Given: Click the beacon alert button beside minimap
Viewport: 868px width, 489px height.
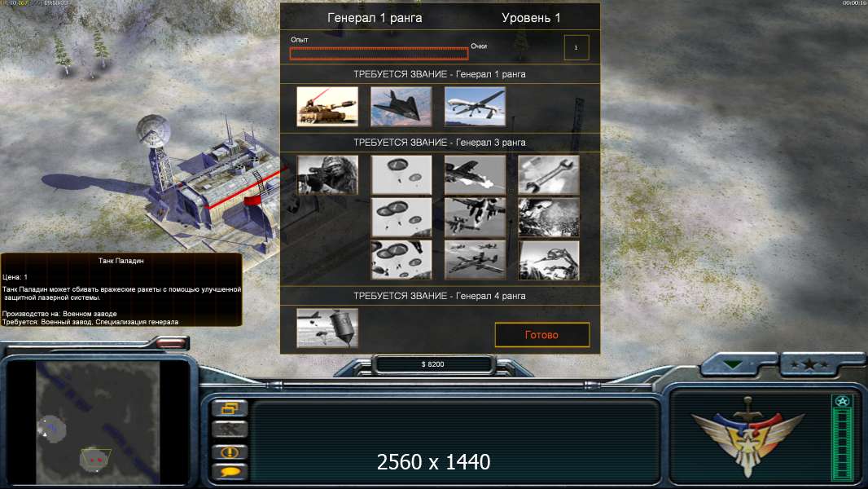Looking at the screenshot, I should point(230,452).
